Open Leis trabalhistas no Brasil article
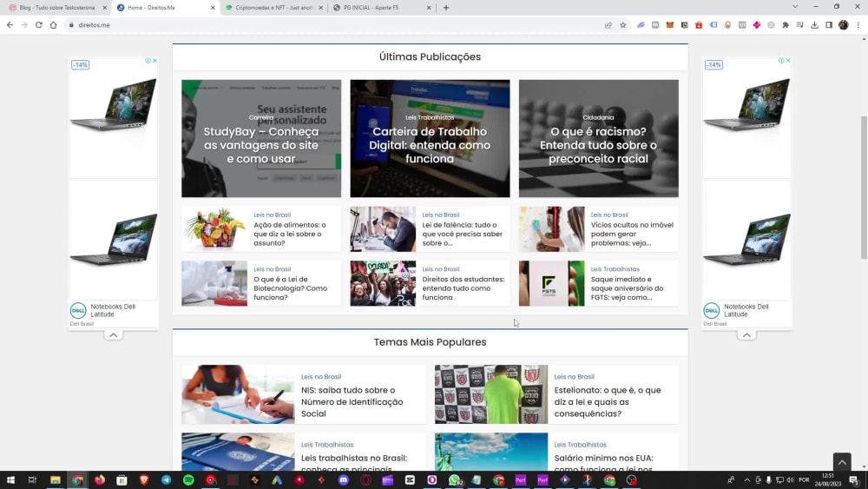Viewport: 868px width, 489px height. point(354,463)
